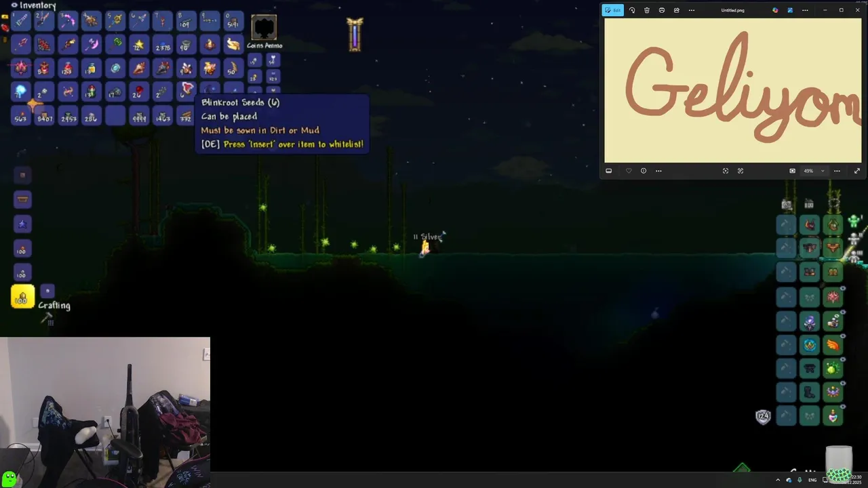Print the image from Photos toolbar

click(x=662, y=10)
